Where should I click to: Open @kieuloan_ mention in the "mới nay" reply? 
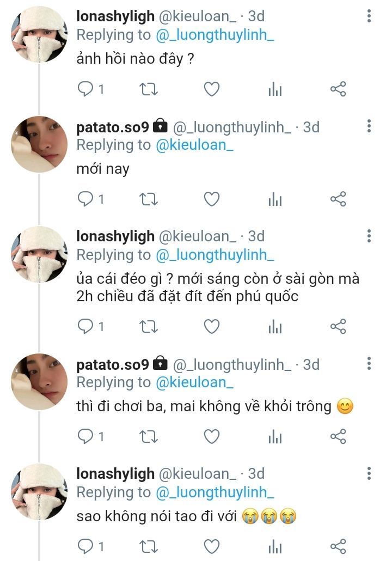(x=194, y=145)
